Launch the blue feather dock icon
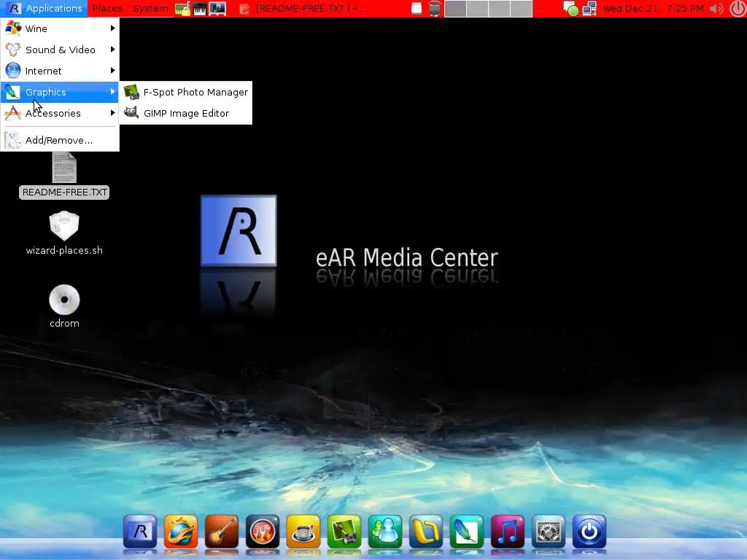The height and width of the screenshot is (560, 747). point(467,532)
